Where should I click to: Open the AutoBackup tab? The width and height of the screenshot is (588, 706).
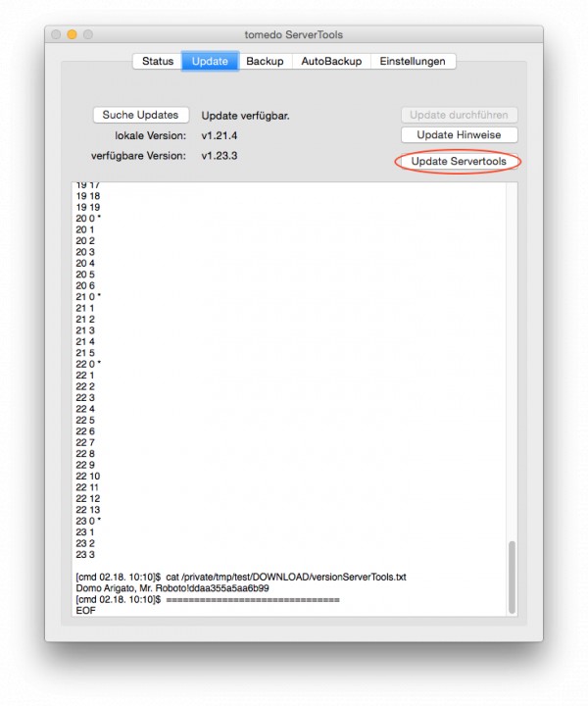(x=331, y=61)
